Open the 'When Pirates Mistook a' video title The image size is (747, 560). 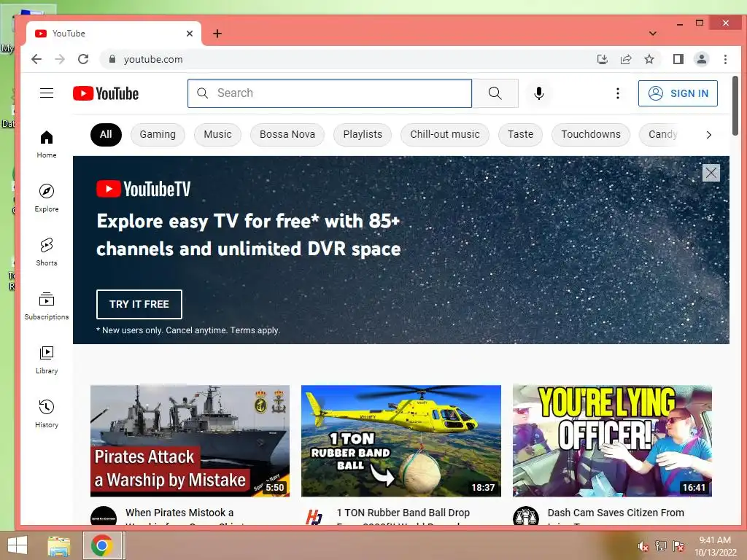pos(179,513)
